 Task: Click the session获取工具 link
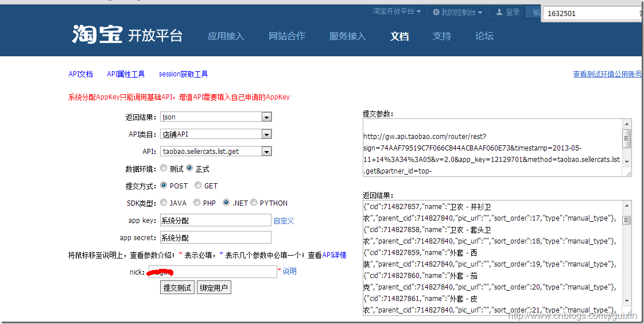tap(183, 74)
